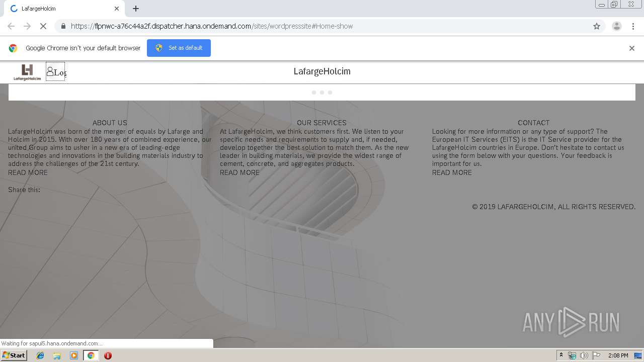Stop loading the page
The width and height of the screenshot is (644, 362).
click(43, 26)
